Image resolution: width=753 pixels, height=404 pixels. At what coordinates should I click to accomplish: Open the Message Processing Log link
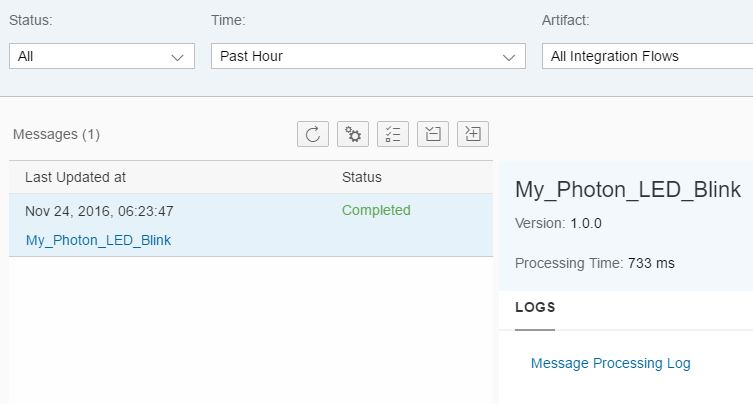point(610,363)
